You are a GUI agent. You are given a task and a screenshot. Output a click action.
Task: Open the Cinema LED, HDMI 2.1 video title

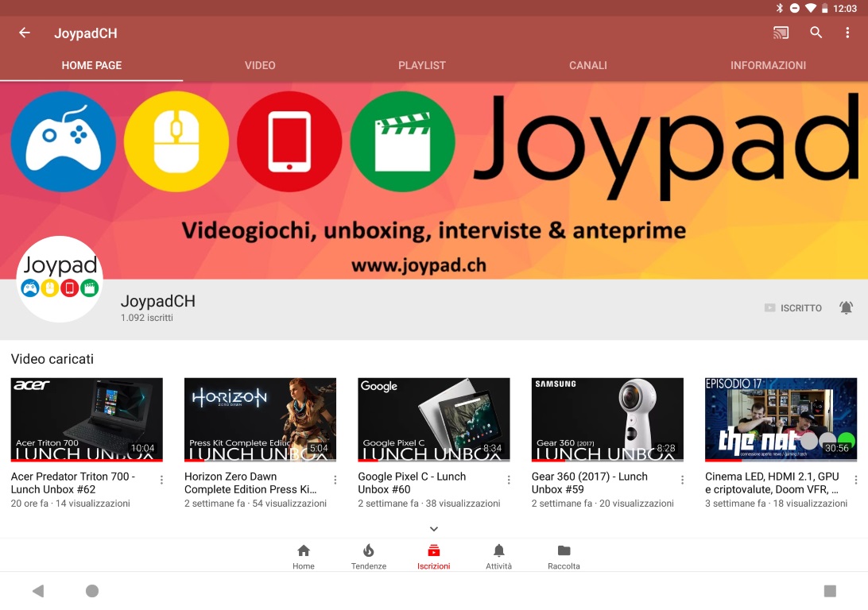point(773,483)
